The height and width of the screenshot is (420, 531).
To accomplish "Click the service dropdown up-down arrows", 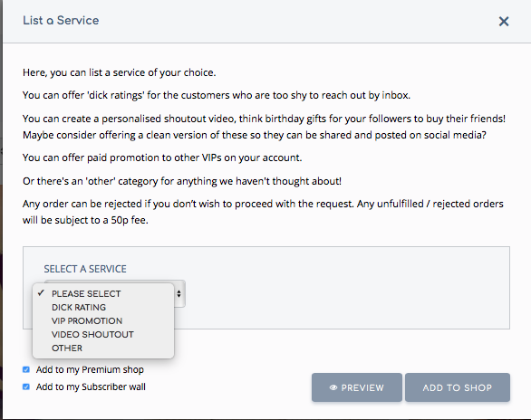I will 179,293.
